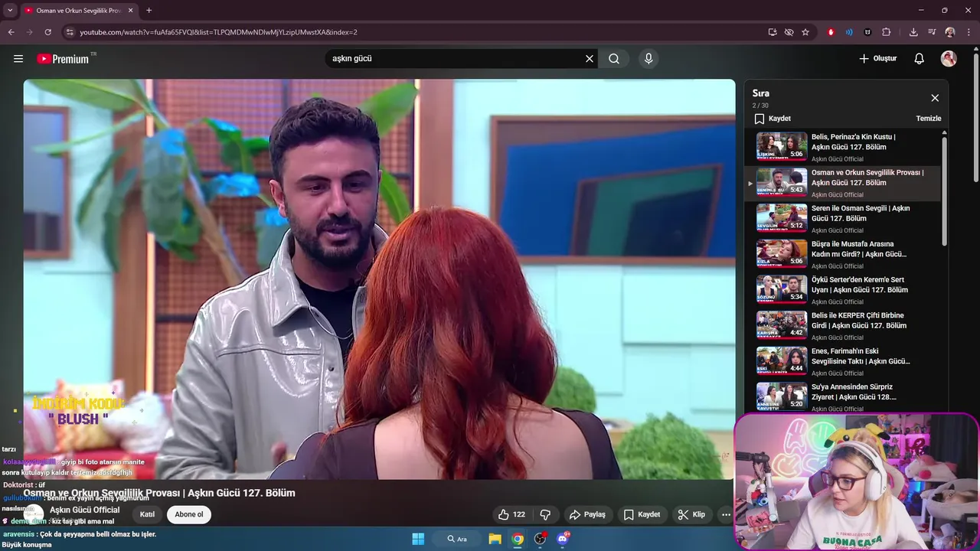Click main video player to pause
This screenshot has width=980, height=551.
[379, 279]
